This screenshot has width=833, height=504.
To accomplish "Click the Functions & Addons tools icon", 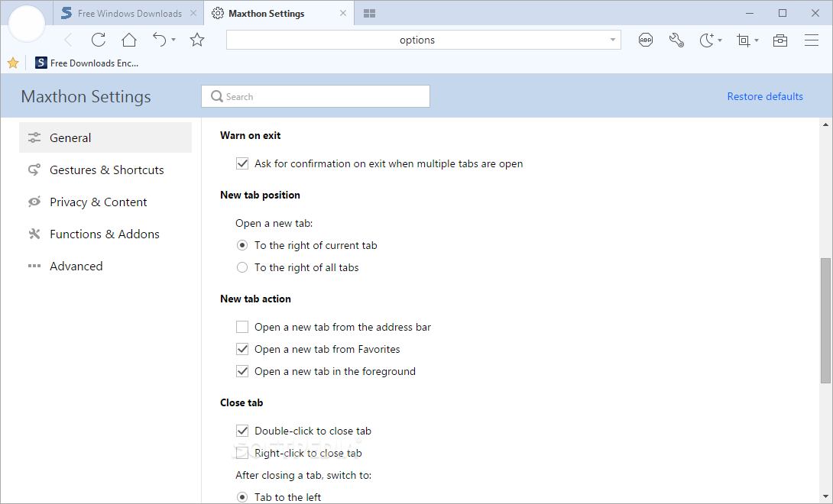I will [34, 234].
